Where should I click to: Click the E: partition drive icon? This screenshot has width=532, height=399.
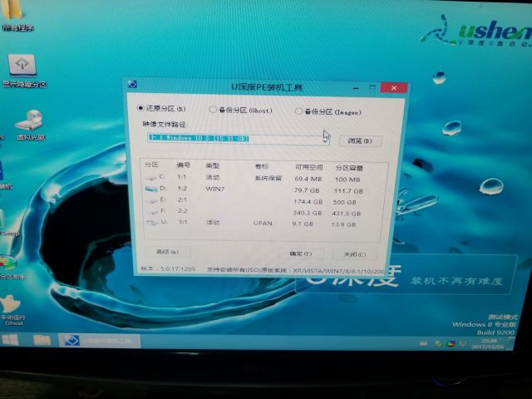pyautogui.click(x=151, y=200)
